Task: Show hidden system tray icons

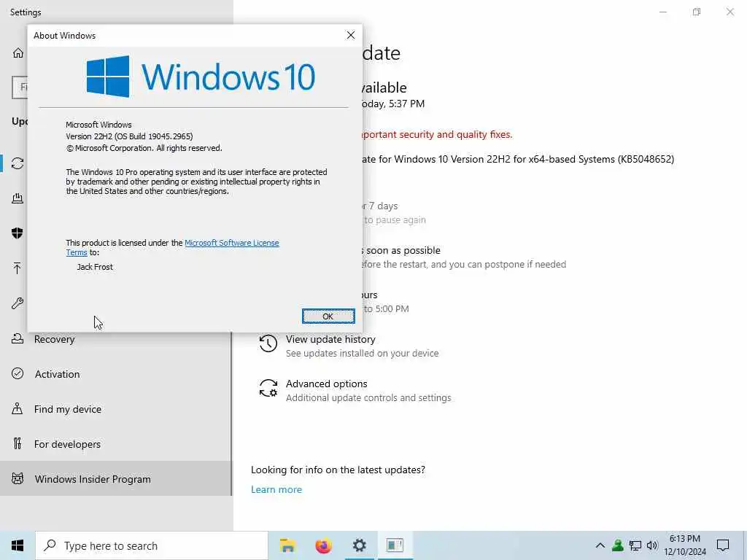Action: click(x=600, y=545)
